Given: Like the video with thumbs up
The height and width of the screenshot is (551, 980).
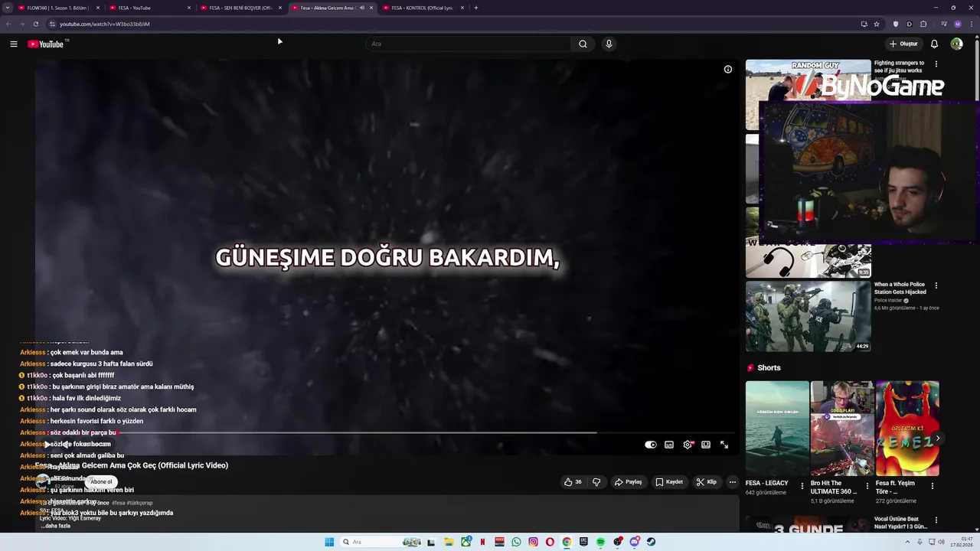Looking at the screenshot, I should 573,482.
